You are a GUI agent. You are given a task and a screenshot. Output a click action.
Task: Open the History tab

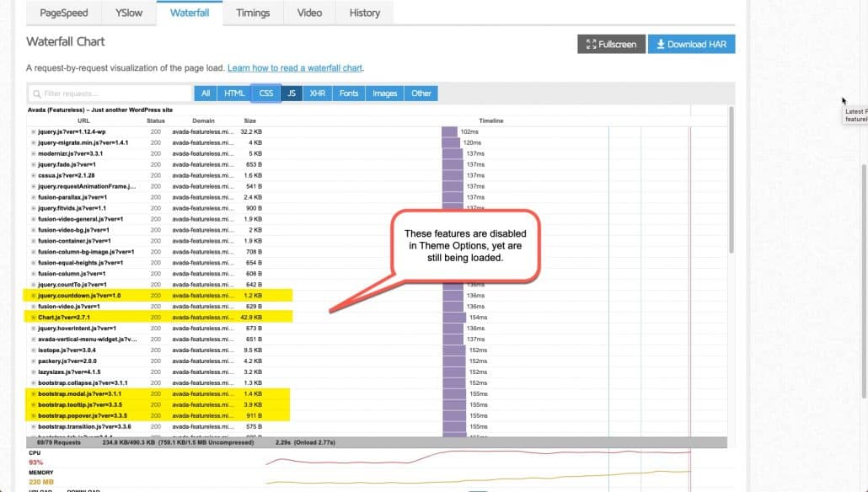pyautogui.click(x=364, y=13)
